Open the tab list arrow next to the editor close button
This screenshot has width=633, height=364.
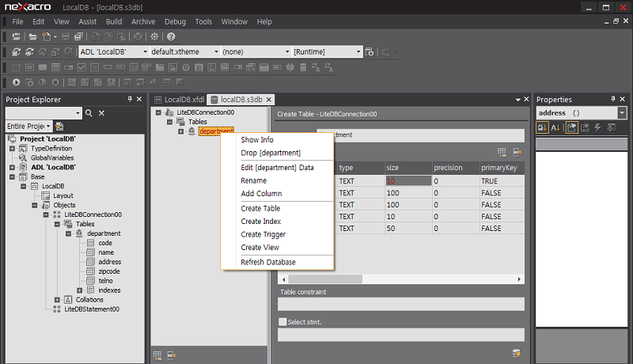pyautogui.click(x=518, y=100)
